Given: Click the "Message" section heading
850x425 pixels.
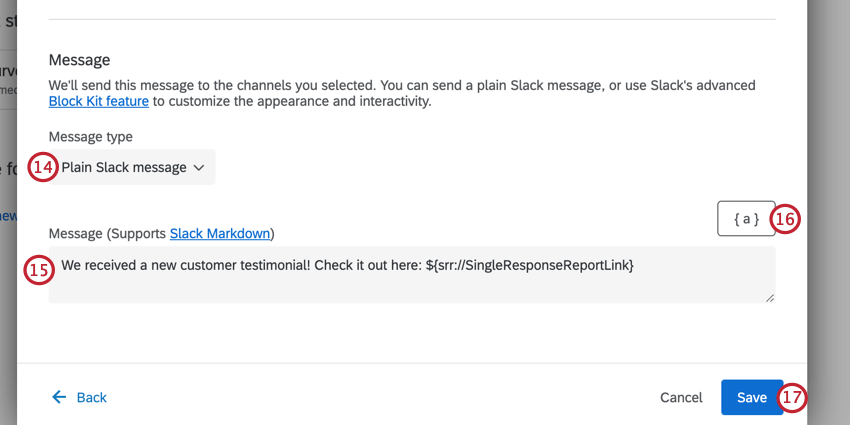Looking at the screenshot, I should click(79, 60).
